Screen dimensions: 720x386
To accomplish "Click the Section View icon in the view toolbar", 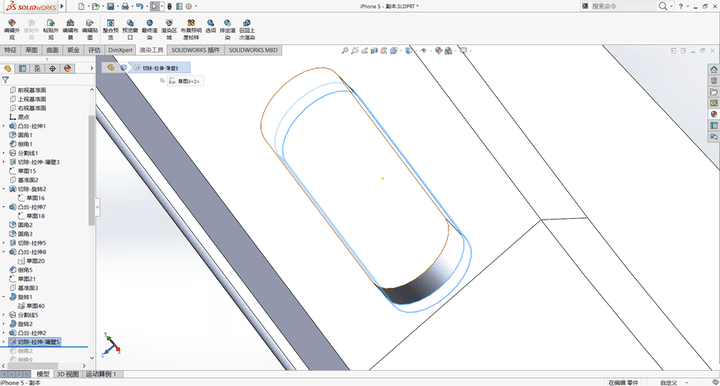I will pyautogui.click(x=374, y=50).
